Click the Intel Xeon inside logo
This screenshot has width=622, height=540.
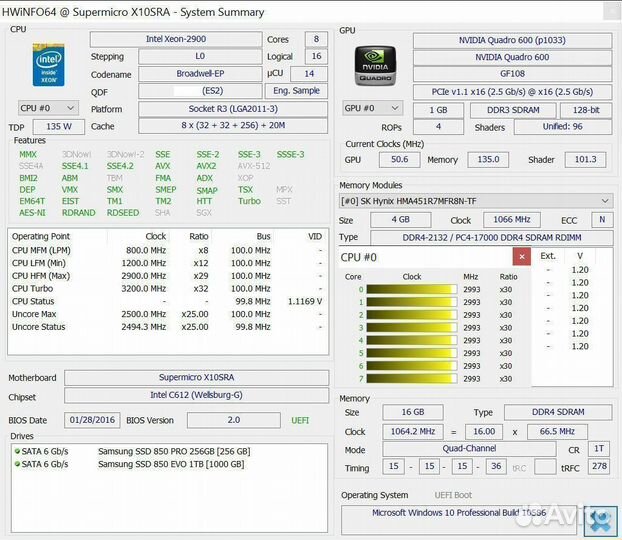coord(48,65)
